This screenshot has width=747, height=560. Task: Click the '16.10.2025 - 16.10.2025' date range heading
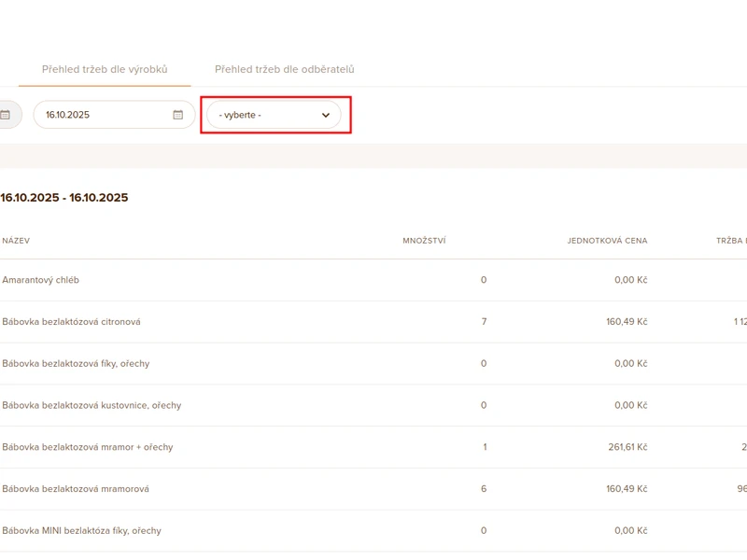[x=64, y=198]
